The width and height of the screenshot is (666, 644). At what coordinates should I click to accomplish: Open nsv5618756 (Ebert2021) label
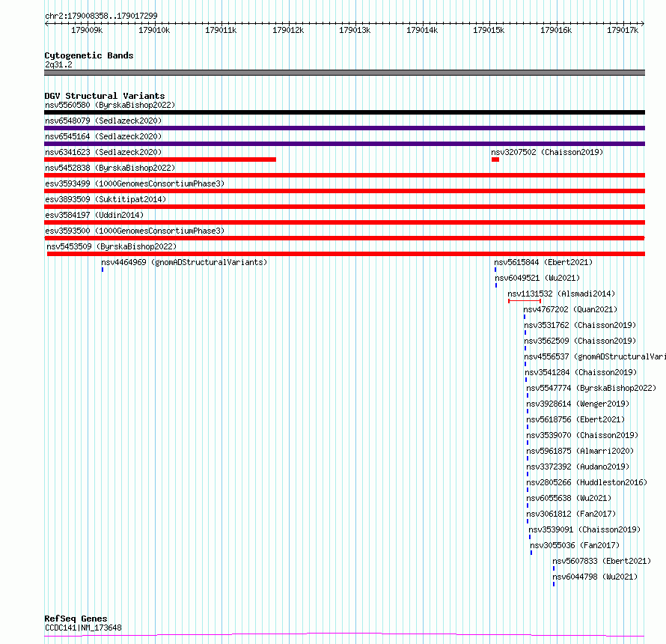(x=575, y=419)
